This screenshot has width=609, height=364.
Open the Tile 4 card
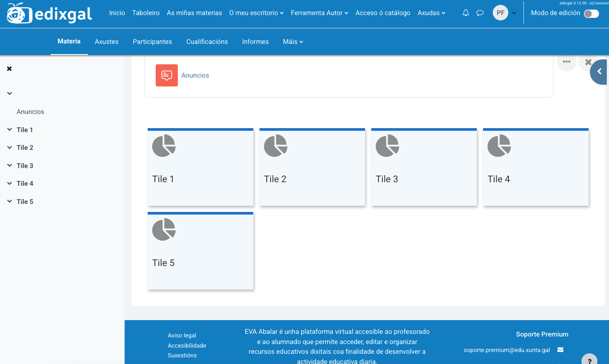click(x=535, y=167)
